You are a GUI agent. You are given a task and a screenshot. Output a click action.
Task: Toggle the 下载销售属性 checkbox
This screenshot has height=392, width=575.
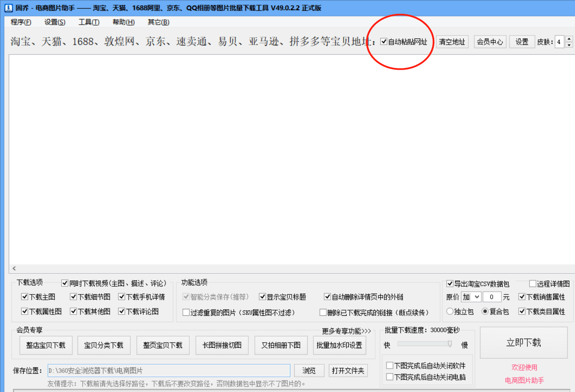522,297
